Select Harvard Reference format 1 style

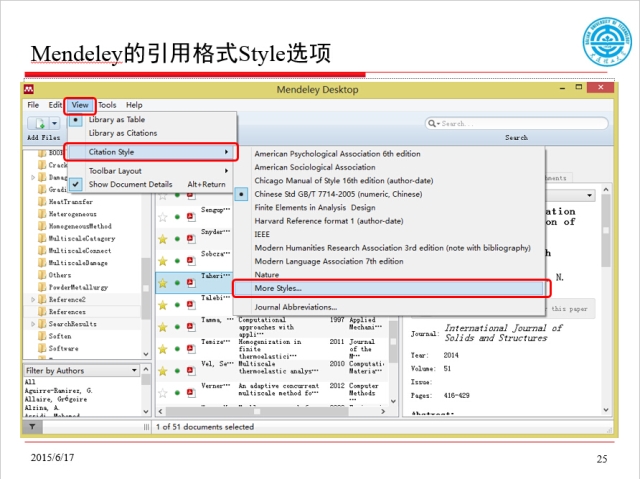tap(329, 221)
